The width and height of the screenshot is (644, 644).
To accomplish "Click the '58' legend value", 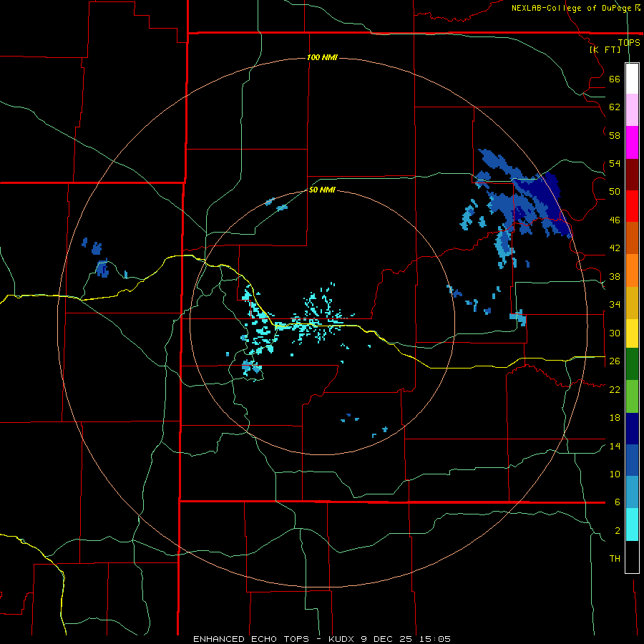I will (x=615, y=135).
